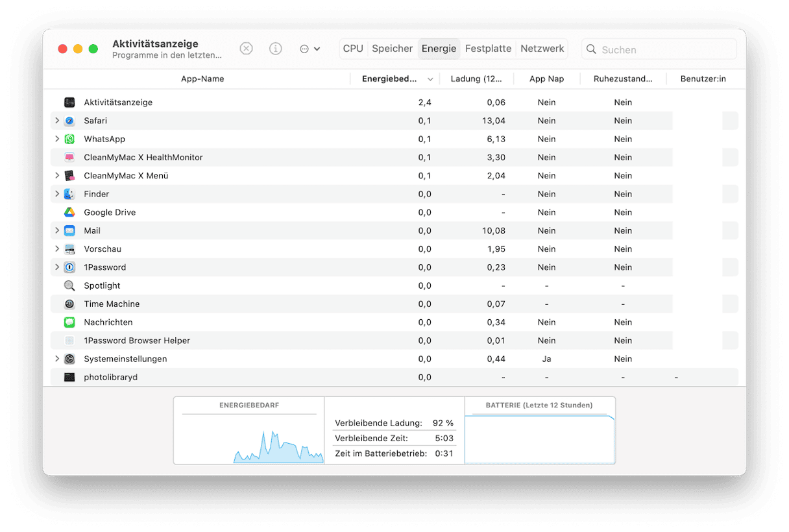Sort by App Nap column header
Image resolution: width=789 pixels, height=532 pixels.
546,79
